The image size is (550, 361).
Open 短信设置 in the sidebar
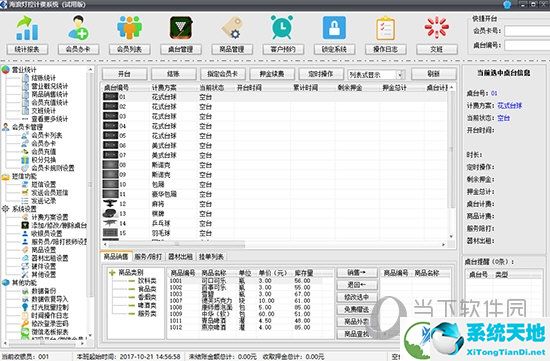coord(43,184)
